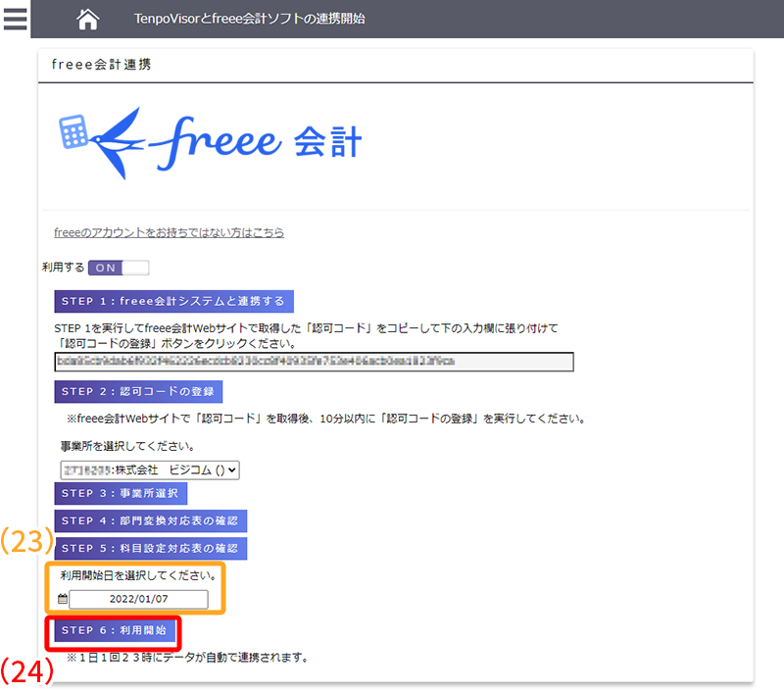Select STEP 3 事業所選択 button

click(121, 494)
